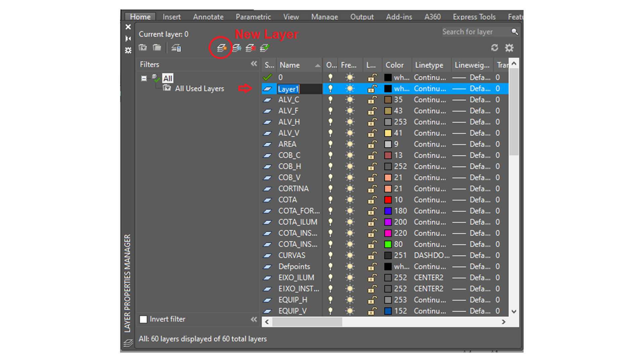Screen dimensions: 644x362
Task: Click lock icon of layer COB_H
Action: coord(372,167)
